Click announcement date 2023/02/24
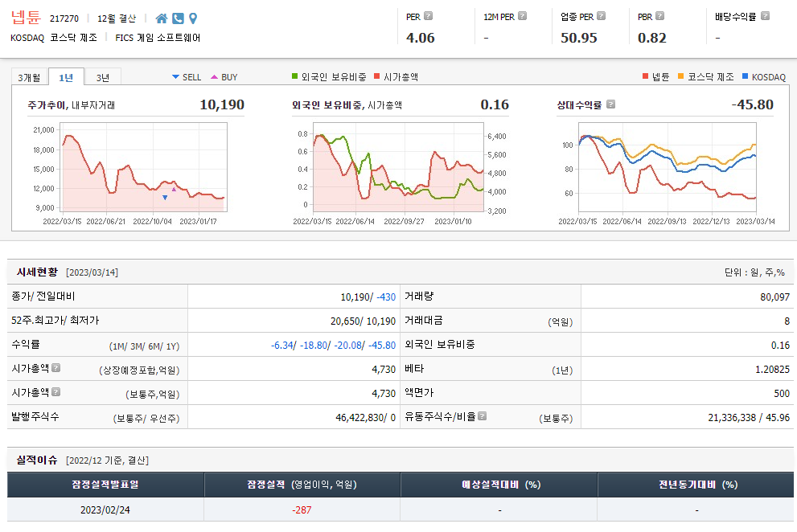 pyautogui.click(x=105, y=509)
